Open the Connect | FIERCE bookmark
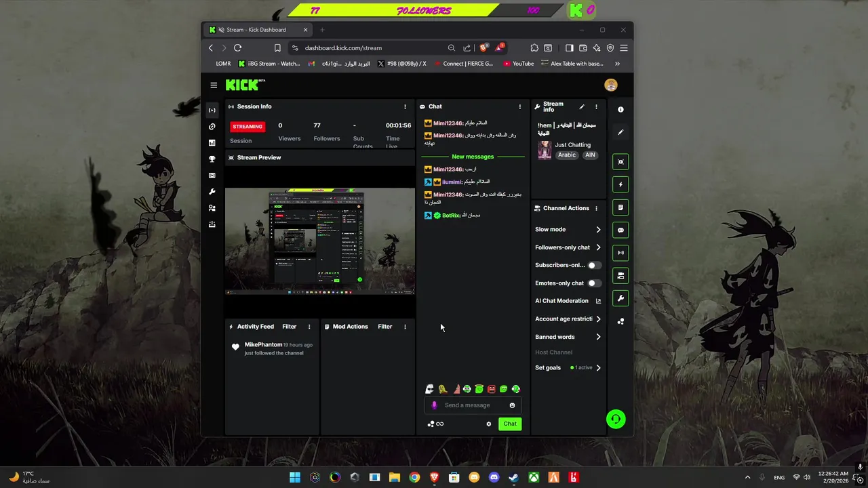 pyautogui.click(x=463, y=64)
